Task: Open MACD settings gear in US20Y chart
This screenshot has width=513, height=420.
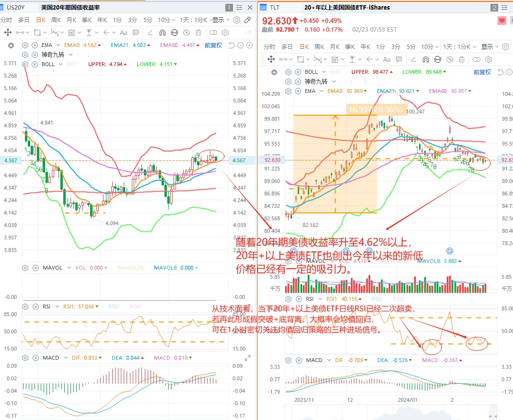Action: click(25, 358)
